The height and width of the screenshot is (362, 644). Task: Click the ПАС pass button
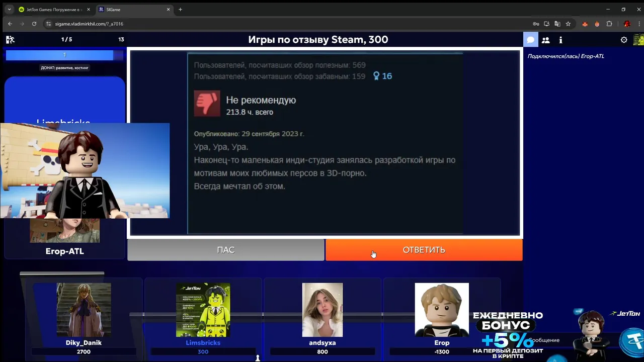coord(226,250)
